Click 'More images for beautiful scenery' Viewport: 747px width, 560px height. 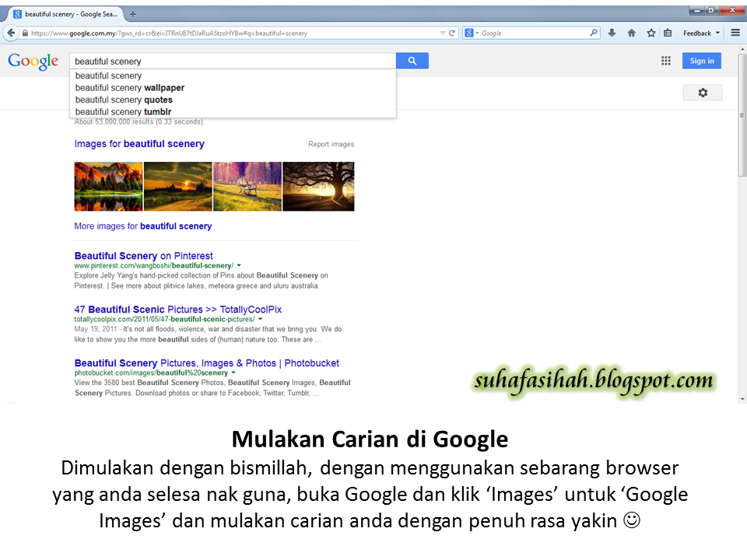143,226
